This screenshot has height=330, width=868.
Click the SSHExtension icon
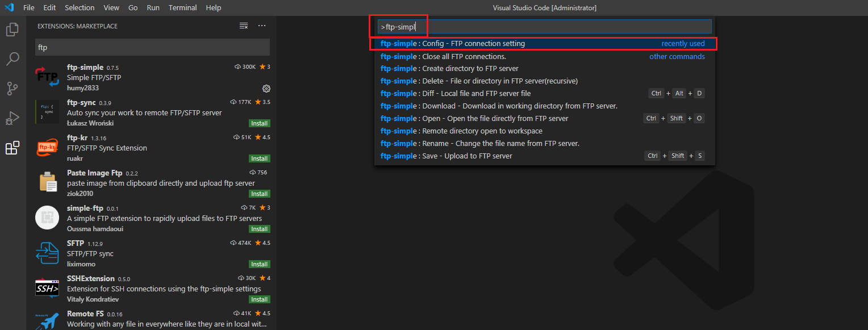click(x=47, y=288)
